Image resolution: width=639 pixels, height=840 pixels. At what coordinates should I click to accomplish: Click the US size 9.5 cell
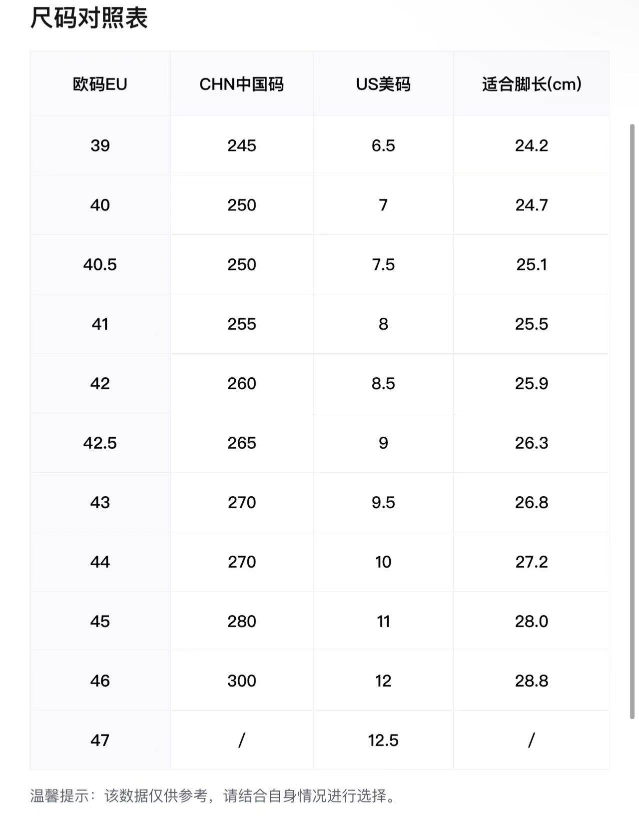[x=383, y=502]
